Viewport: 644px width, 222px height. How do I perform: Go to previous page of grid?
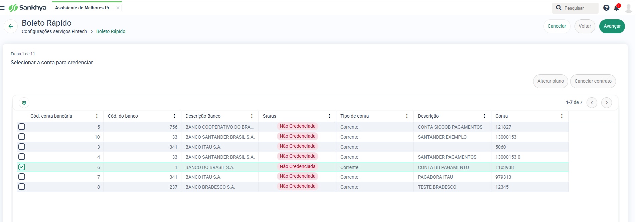tap(592, 103)
